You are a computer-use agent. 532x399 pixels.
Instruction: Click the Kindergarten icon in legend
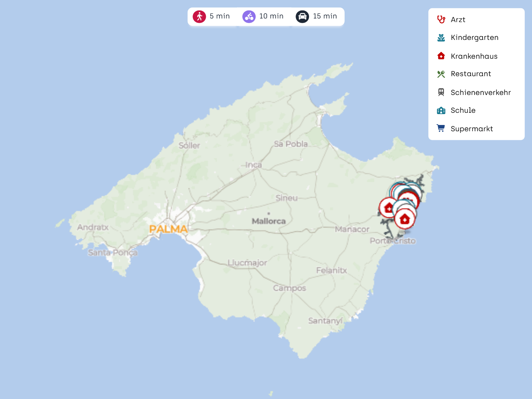(x=441, y=38)
